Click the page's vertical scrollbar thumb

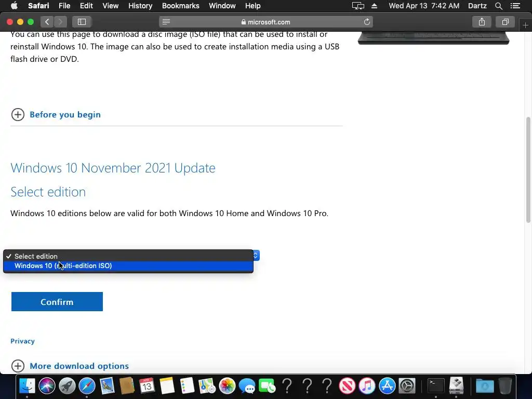coord(528,170)
